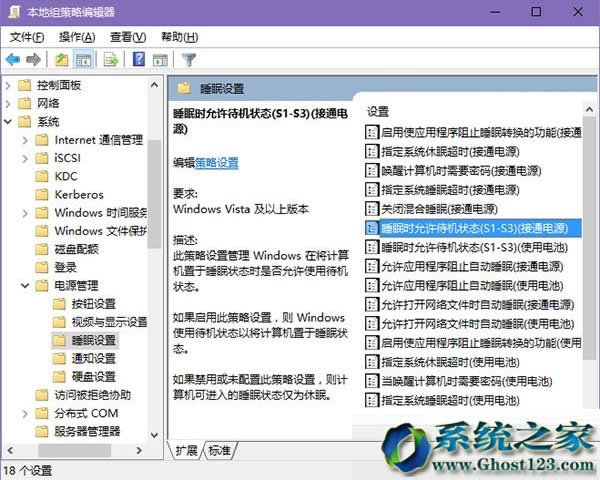Screen dimensions: 600x480
Task: Select the 视频与显示设置 folder
Action: (109, 322)
